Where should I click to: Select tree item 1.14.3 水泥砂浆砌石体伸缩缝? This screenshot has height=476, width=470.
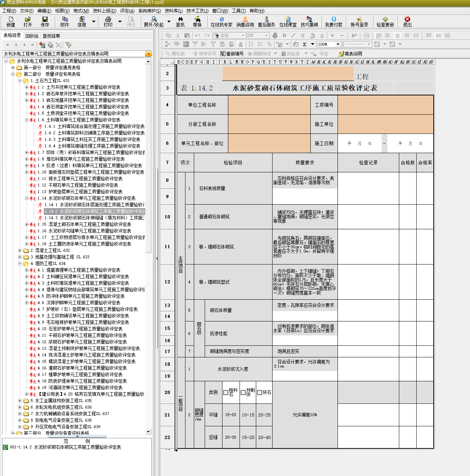point(94,218)
